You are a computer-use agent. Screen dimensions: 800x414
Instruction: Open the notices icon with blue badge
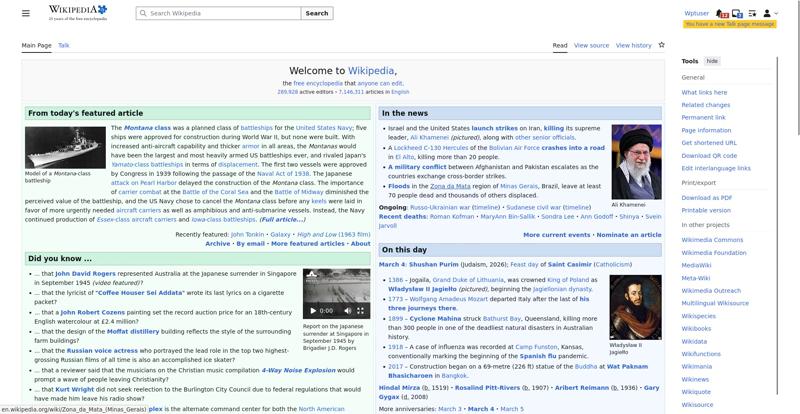pos(737,14)
